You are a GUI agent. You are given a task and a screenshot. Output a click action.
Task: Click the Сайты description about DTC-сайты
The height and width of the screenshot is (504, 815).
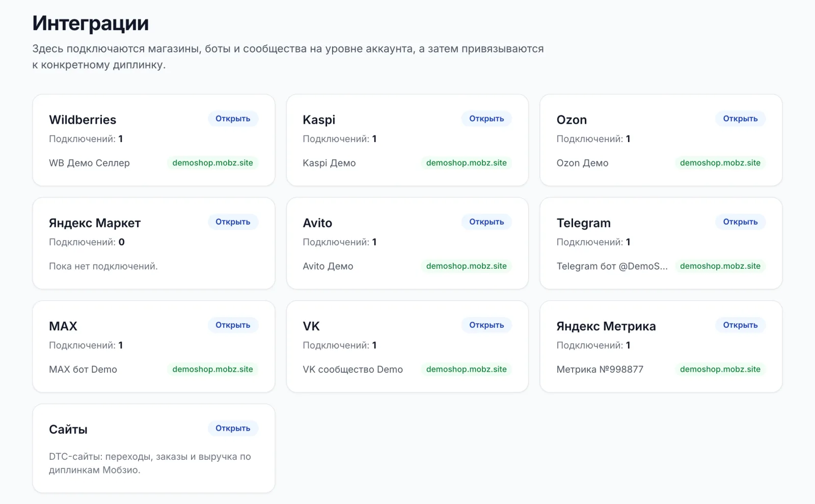click(150, 463)
